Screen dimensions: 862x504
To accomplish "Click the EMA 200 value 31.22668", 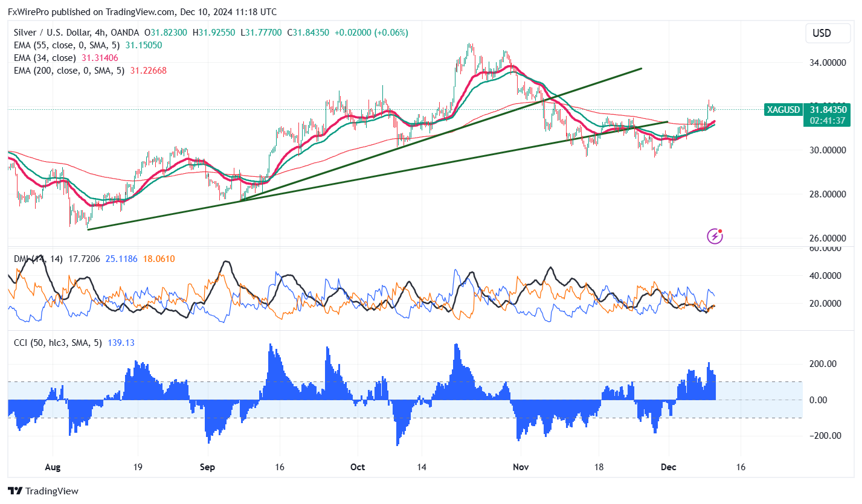I will pos(149,71).
